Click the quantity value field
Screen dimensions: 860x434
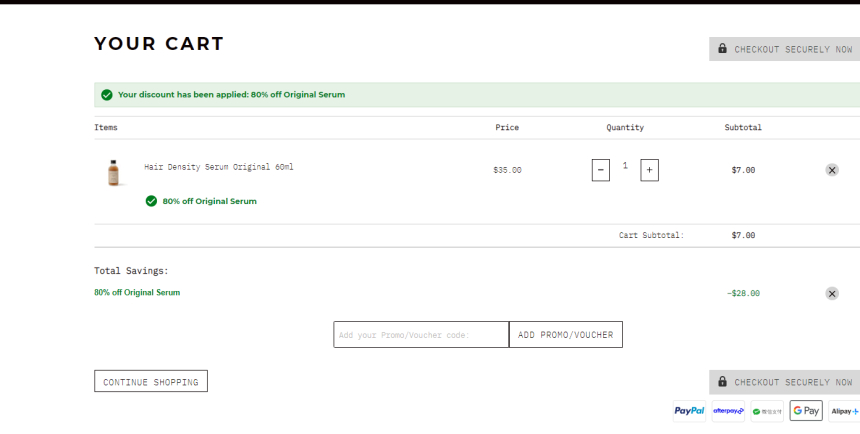click(625, 166)
